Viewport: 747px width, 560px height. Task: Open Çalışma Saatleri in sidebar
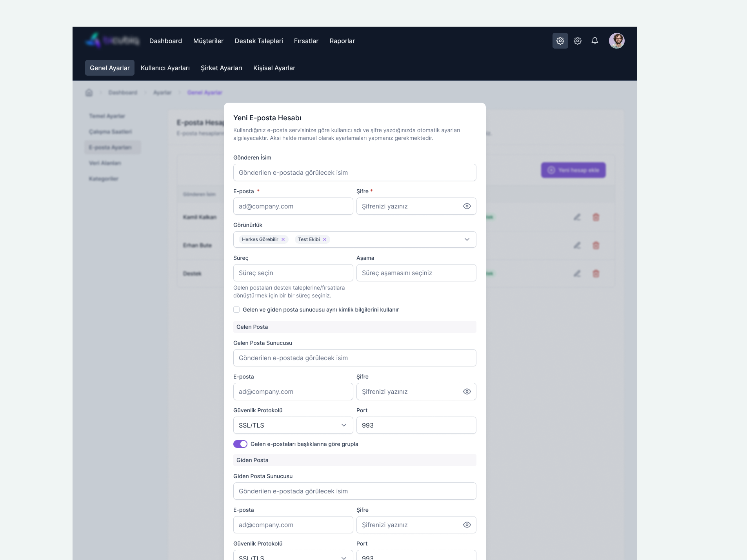(x=111, y=132)
